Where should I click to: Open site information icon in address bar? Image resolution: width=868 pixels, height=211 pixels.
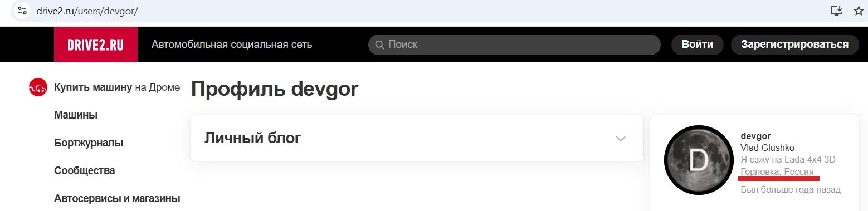tap(22, 11)
